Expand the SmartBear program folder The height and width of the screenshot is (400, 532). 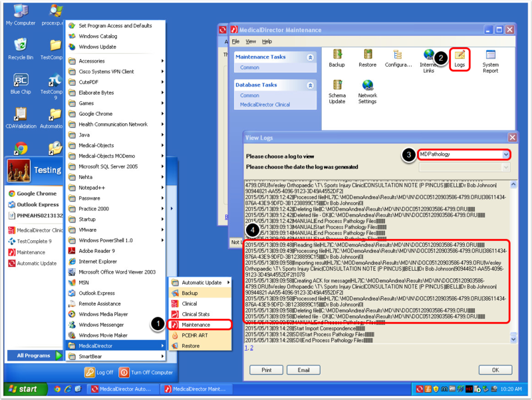pyautogui.click(x=115, y=356)
